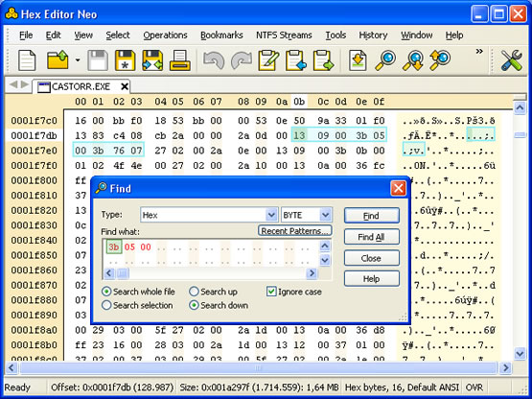This screenshot has height=399, width=532.
Task: Click the Find Previous magnifier icon
Action: click(x=440, y=60)
